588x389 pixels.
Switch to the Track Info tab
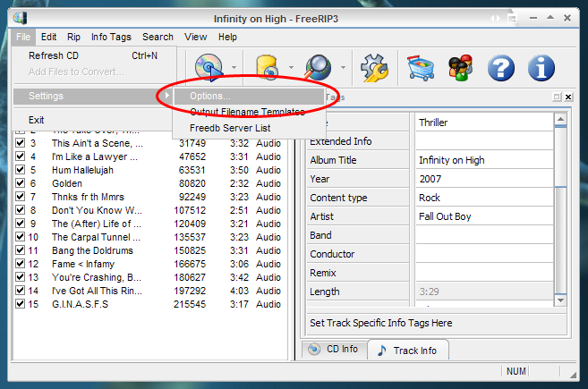click(408, 351)
